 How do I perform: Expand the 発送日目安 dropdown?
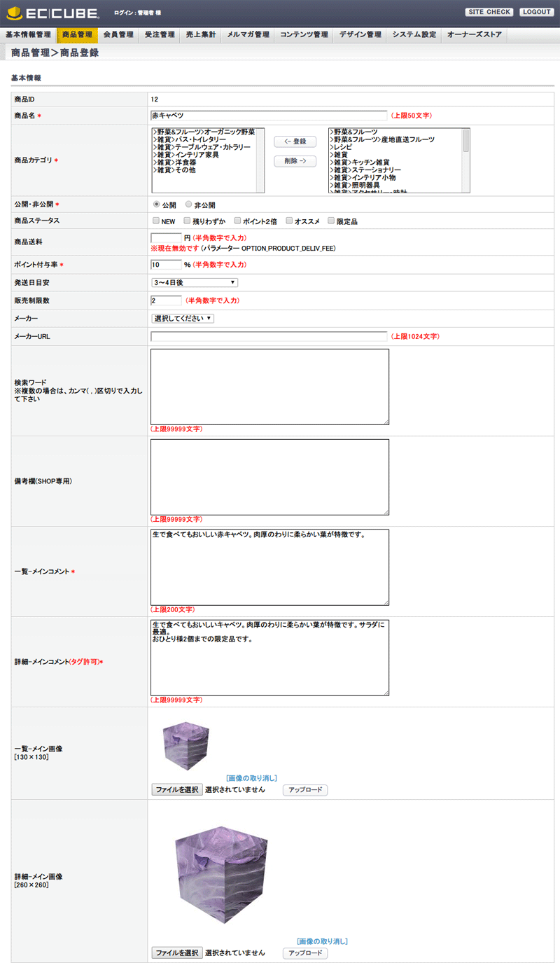coord(195,283)
